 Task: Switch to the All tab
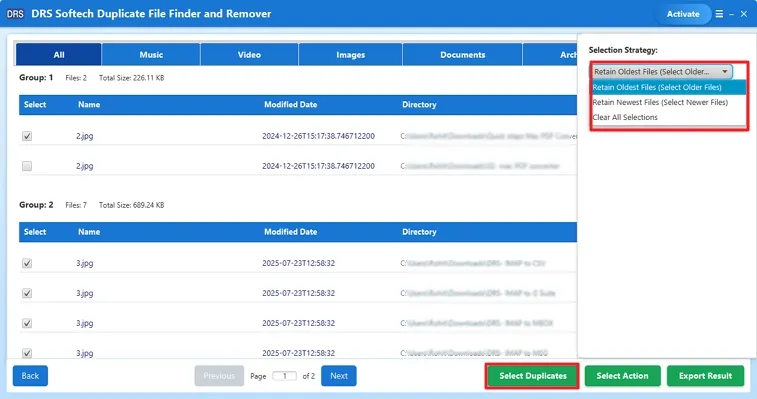pyautogui.click(x=59, y=55)
